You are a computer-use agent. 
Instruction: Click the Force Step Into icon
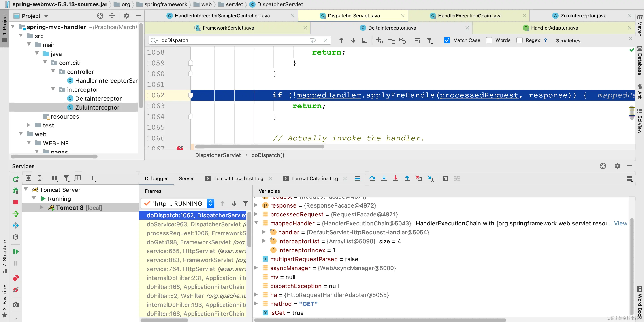click(x=395, y=178)
